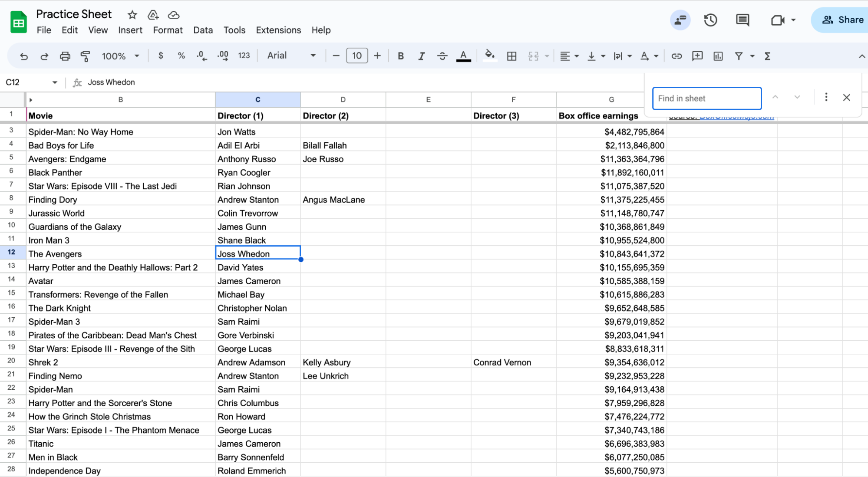The height and width of the screenshot is (477, 868).
Task: Toggle strikethrough formatting
Action: [x=442, y=56]
